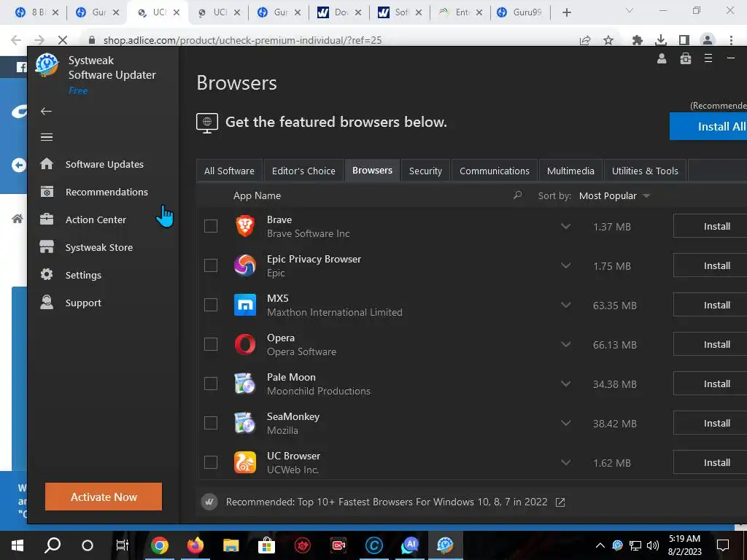Expand details chevron for Epic Privacy Browser
The height and width of the screenshot is (560, 747).
565,265
